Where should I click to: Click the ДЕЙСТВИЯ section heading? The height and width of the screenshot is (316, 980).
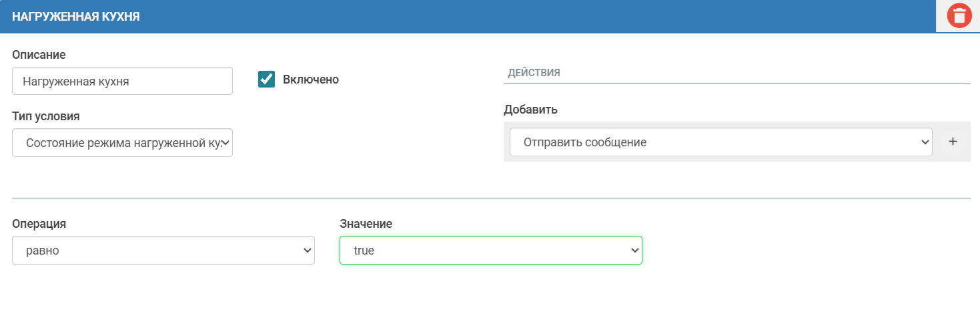[534, 73]
